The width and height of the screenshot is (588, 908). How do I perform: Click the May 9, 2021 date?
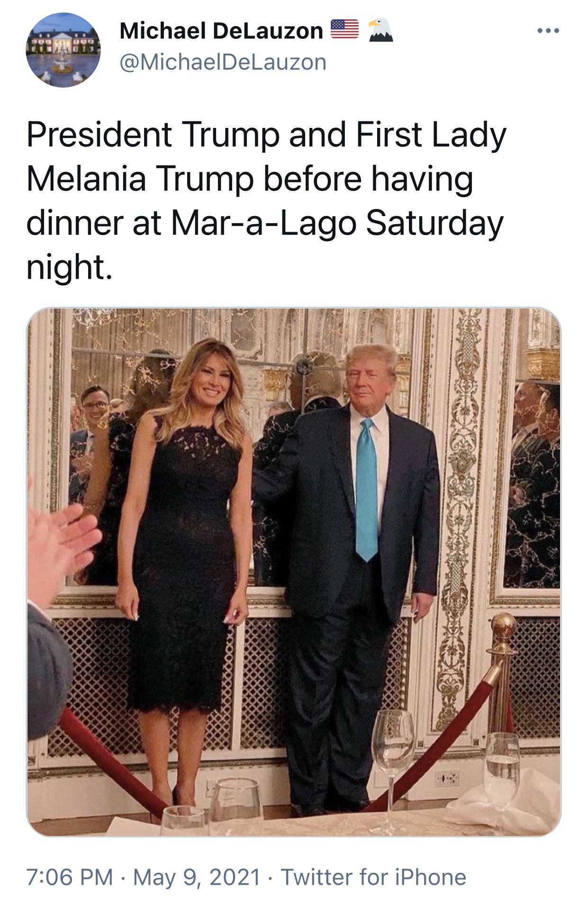pos(197,877)
